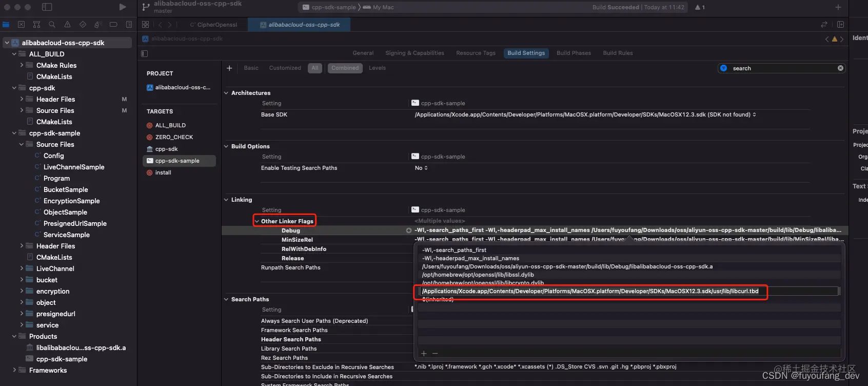Open the Issue navigator triangle icon

click(67, 24)
